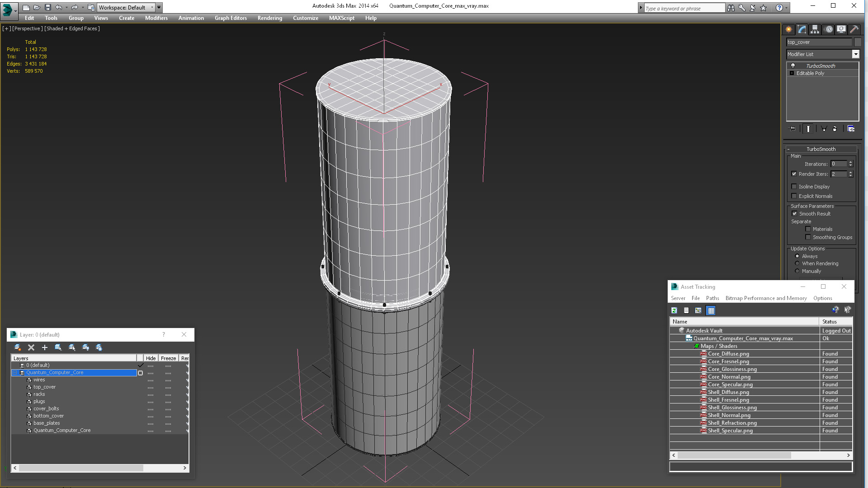Open the Modifier List dropdown
Image resolution: width=868 pixels, height=488 pixels.
click(x=855, y=54)
